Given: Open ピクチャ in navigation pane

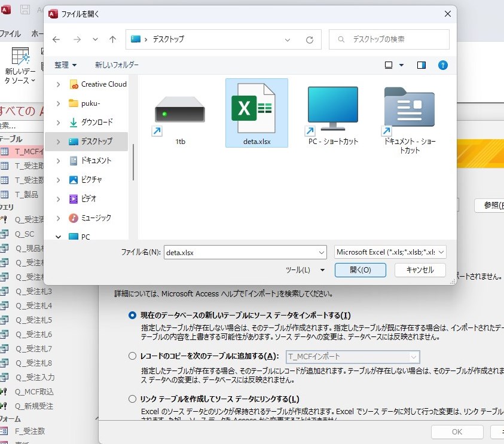Looking at the screenshot, I should 85,180.
